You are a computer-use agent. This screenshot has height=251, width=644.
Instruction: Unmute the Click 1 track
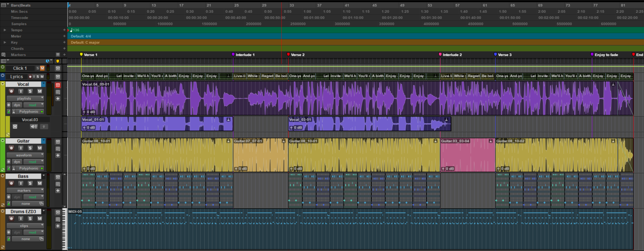[x=42, y=68]
